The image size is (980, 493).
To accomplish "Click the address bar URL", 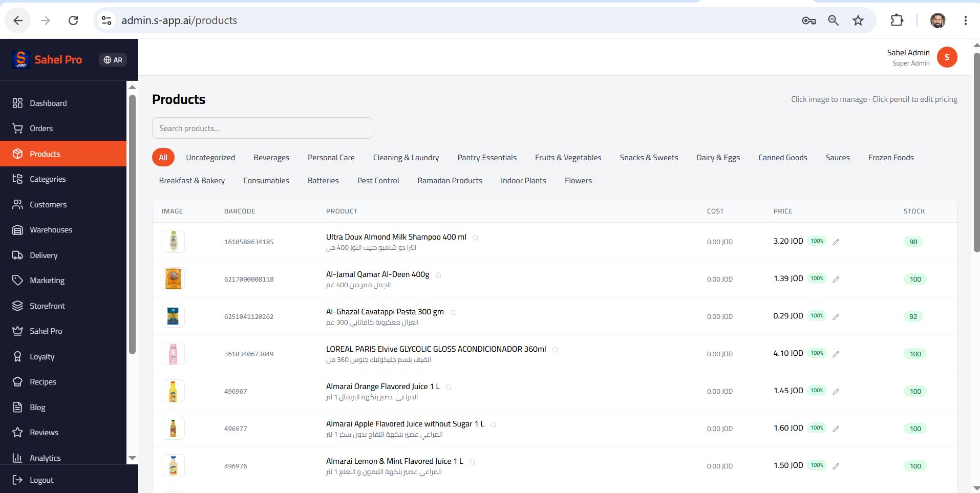I will tap(179, 20).
